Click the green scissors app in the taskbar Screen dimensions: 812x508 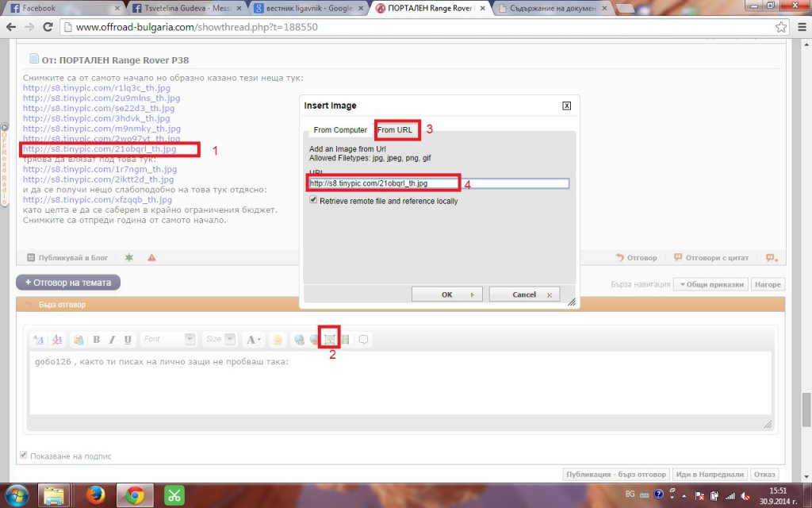click(x=174, y=495)
